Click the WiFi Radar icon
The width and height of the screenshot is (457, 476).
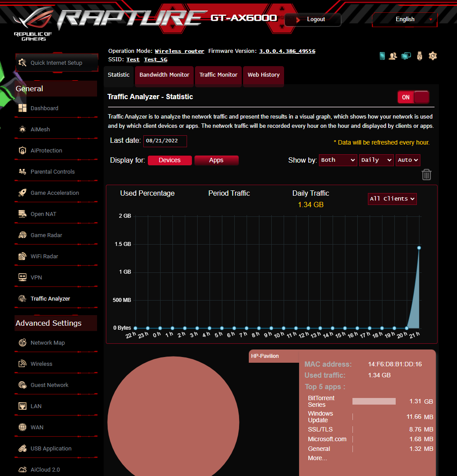click(22, 256)
